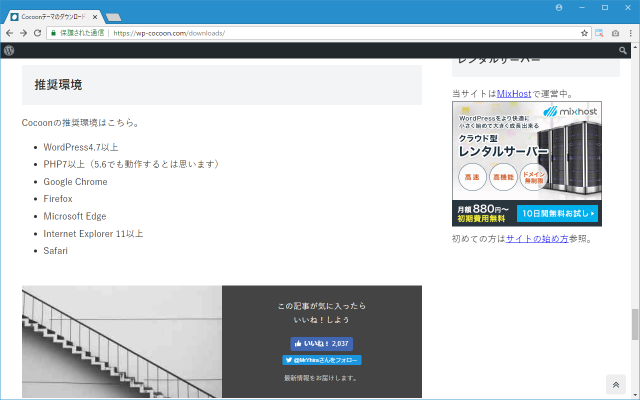
Task: Bookmark this page with the star icon
Action: tap(584, 33)
